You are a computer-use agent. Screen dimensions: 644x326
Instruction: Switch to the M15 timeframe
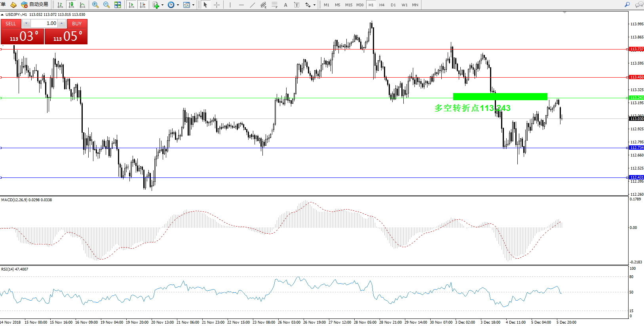[x=348, y=5]
